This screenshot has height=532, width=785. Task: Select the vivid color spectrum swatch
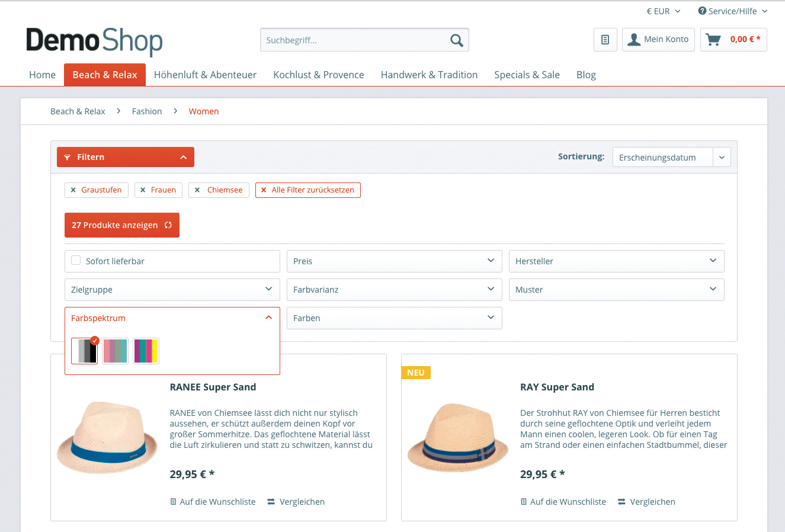pyautogui.click(x=146, y=351)
